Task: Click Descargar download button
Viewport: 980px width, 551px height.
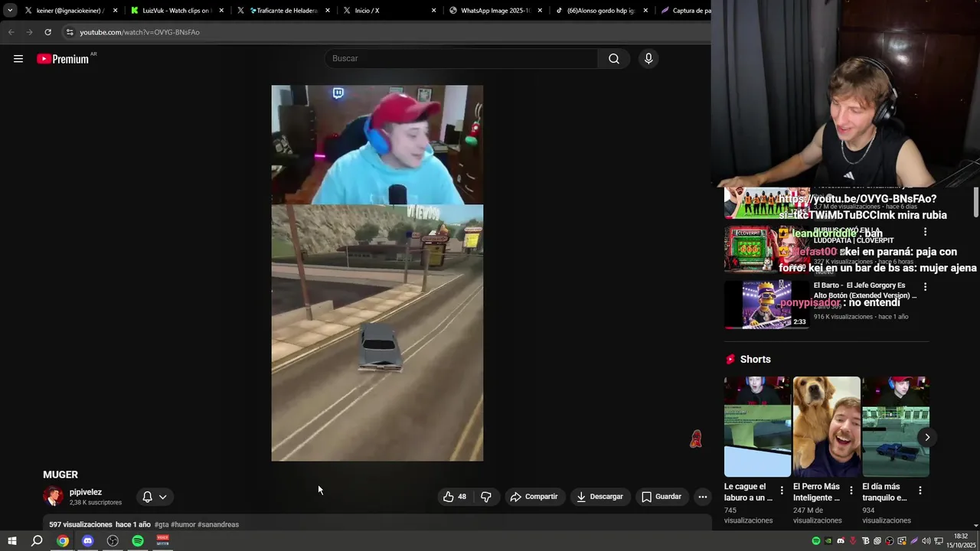Action: [600, 497]
